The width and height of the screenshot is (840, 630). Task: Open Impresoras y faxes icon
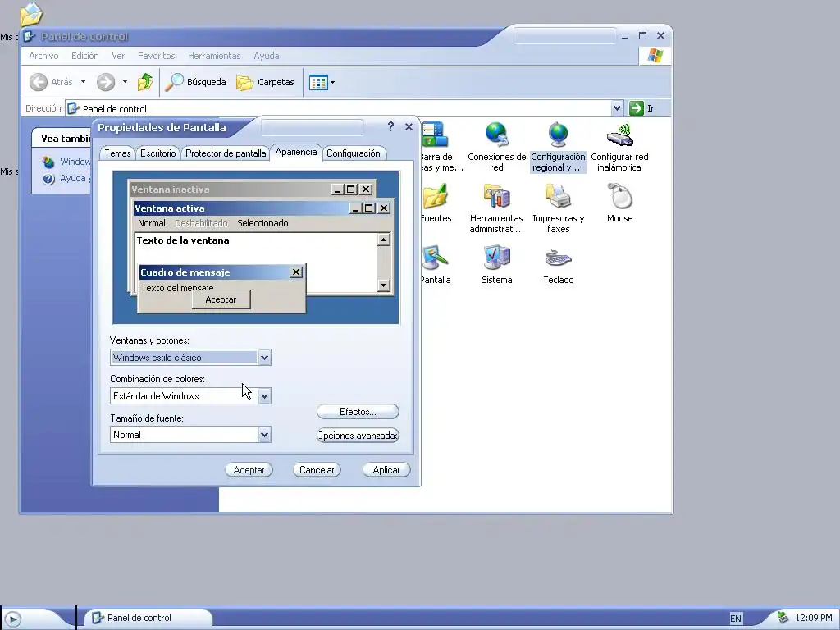[558, 197]
